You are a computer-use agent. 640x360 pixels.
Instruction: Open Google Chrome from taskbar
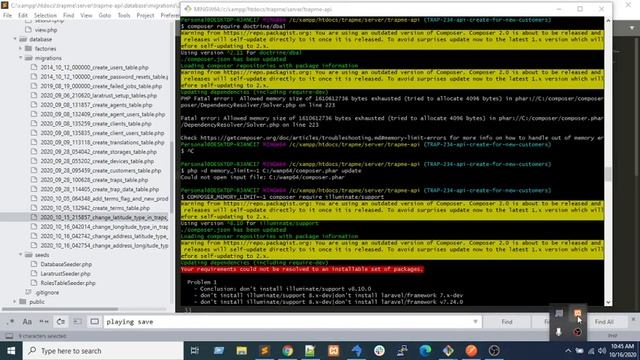coord(287,351)
